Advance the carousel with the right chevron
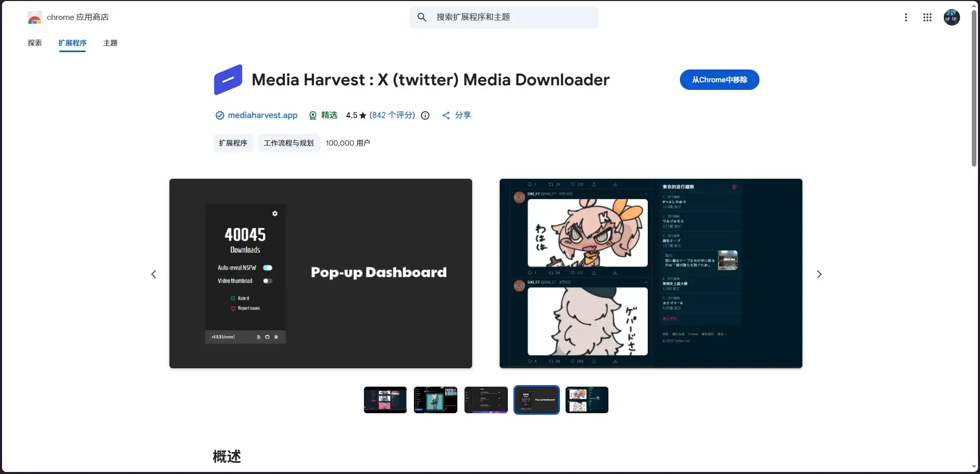 819,274
